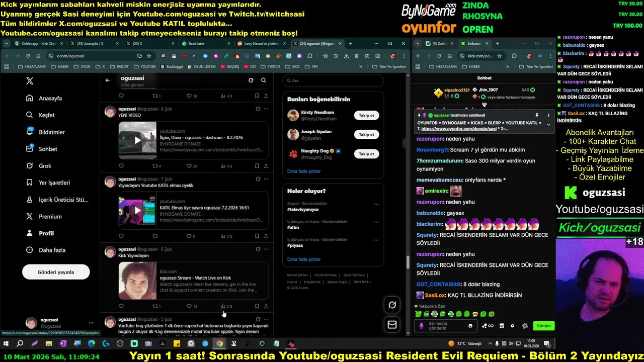
Task: Click the X logo in sidebar
Action: [30, 81]
